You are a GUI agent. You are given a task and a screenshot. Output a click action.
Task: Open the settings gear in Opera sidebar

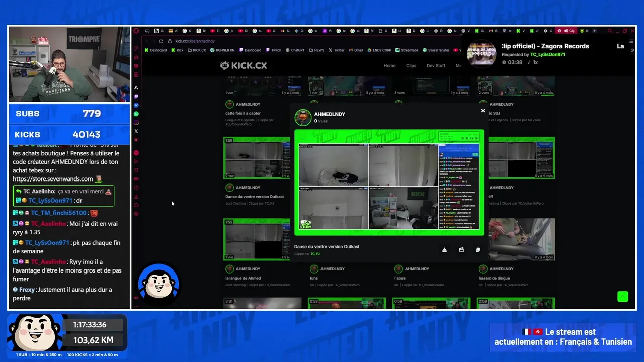136,214
